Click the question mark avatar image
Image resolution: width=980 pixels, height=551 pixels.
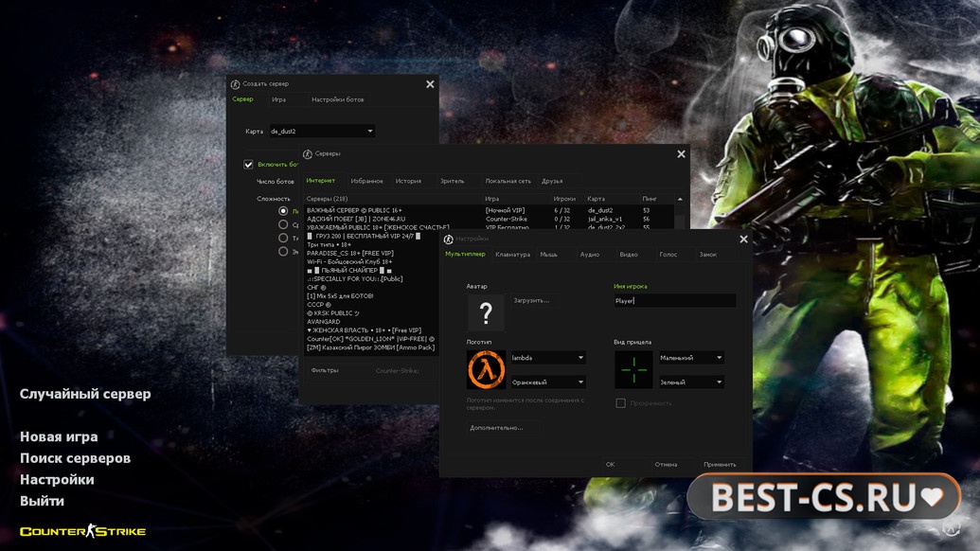(486, 311)
